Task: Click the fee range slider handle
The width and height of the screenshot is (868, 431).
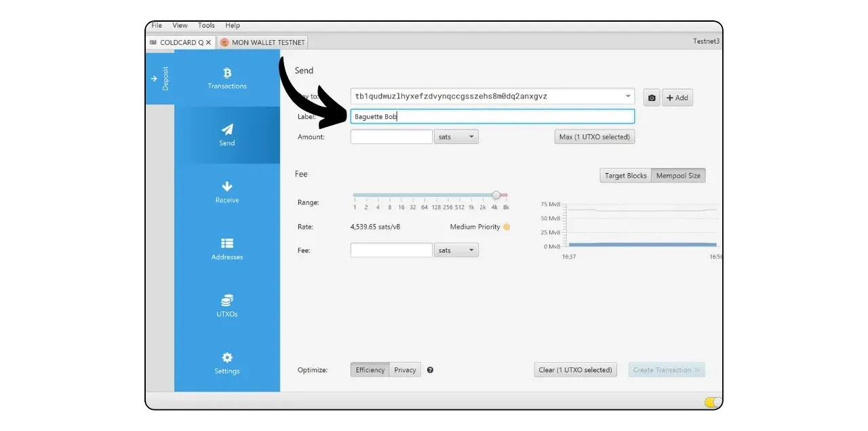Action: [496, 195]
